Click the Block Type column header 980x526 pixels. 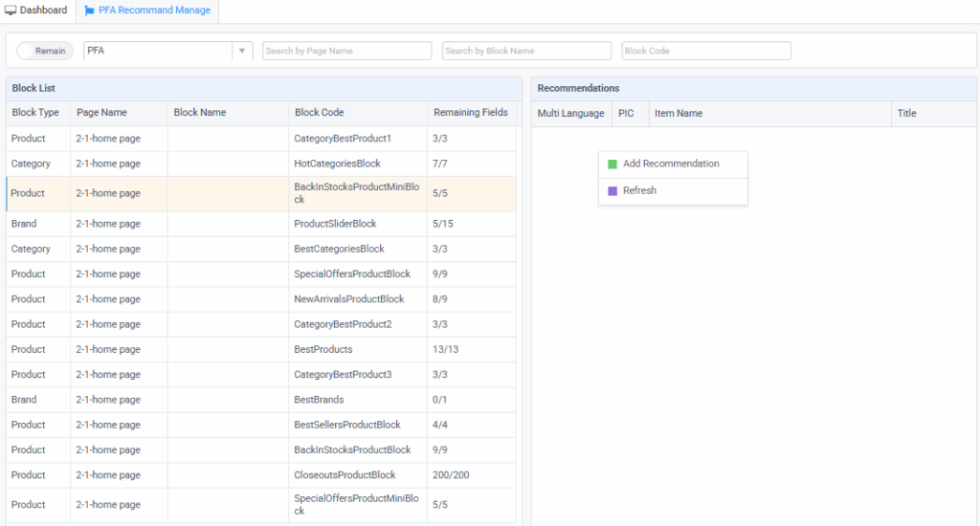pyautogui.click(x=35, y=113)
